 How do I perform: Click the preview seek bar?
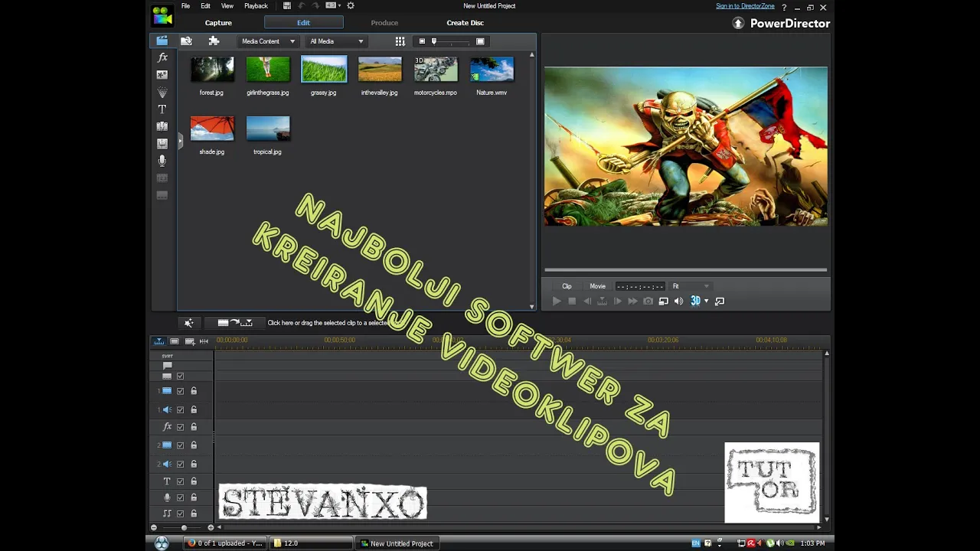click(x=685, y=270)
